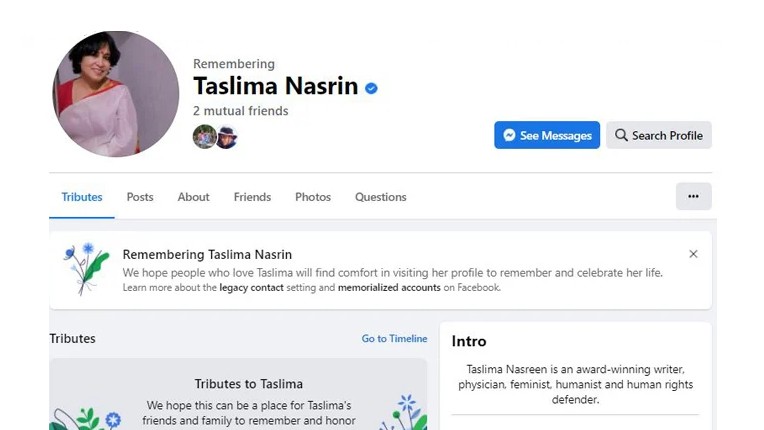Dismiss the Remembering banner with the X
Screen dimensions: 764x430
[x=693, y=254]
